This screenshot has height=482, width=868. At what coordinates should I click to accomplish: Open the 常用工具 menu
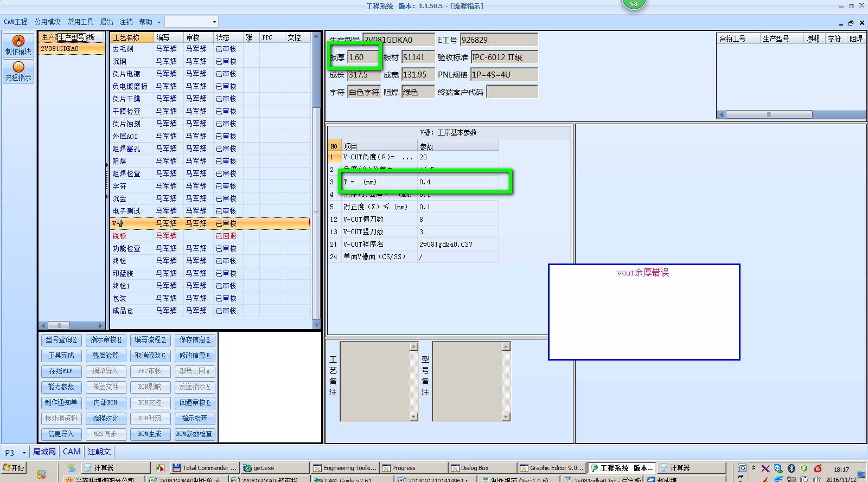[x=80, y=22]
